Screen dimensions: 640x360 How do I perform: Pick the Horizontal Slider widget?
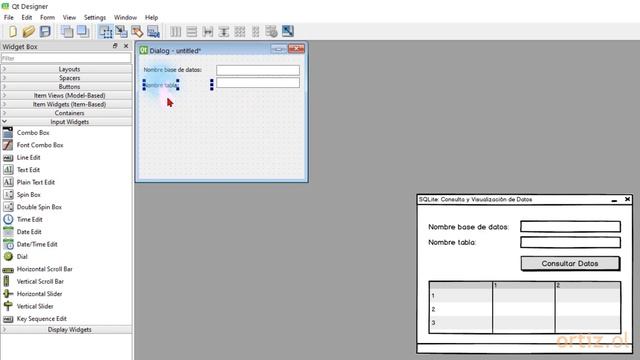(x=40, y=294)
